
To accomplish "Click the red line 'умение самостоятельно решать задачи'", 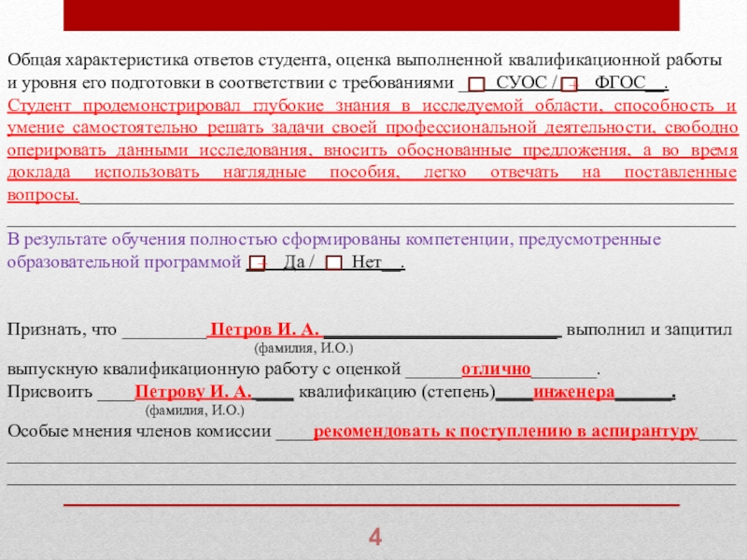I will pos(166,128).
